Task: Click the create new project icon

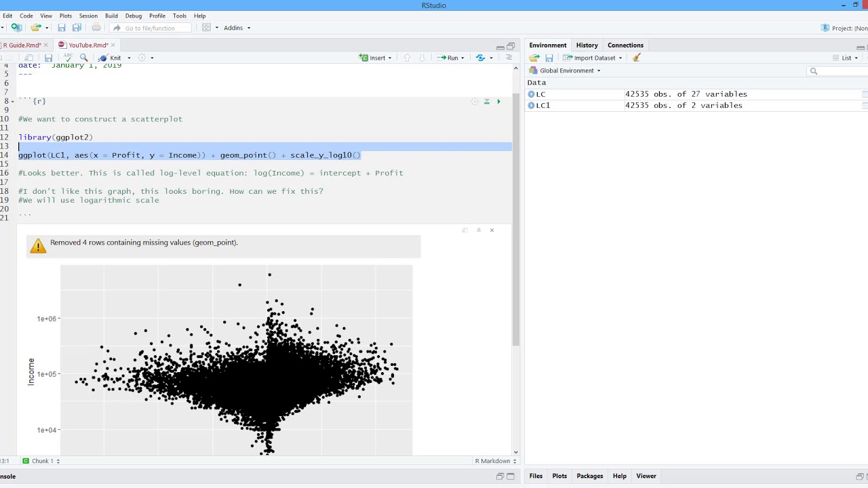Action: coord(16,28)
